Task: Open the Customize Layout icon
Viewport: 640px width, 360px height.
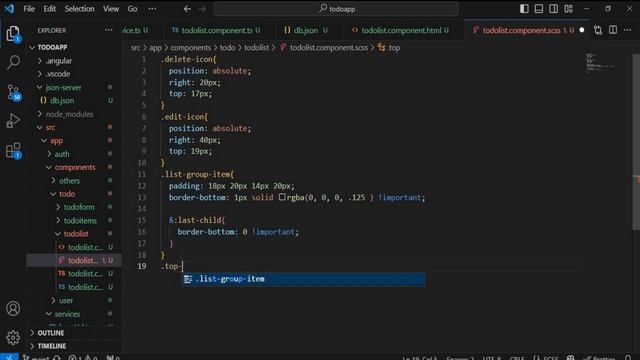Action: (568, 9)
